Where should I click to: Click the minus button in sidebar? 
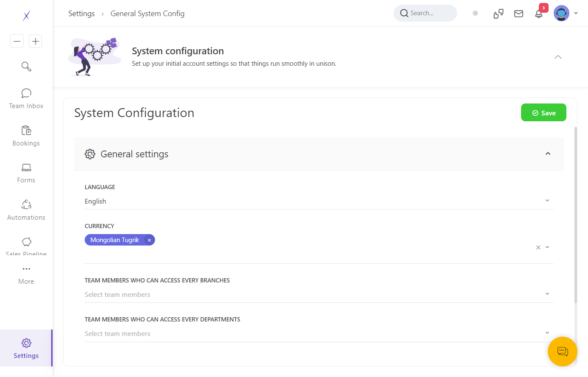tap(17, 41)
